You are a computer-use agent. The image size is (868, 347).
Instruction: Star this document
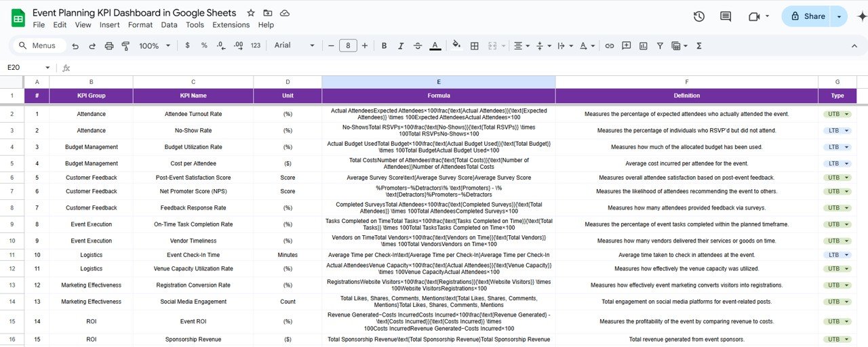251,13
